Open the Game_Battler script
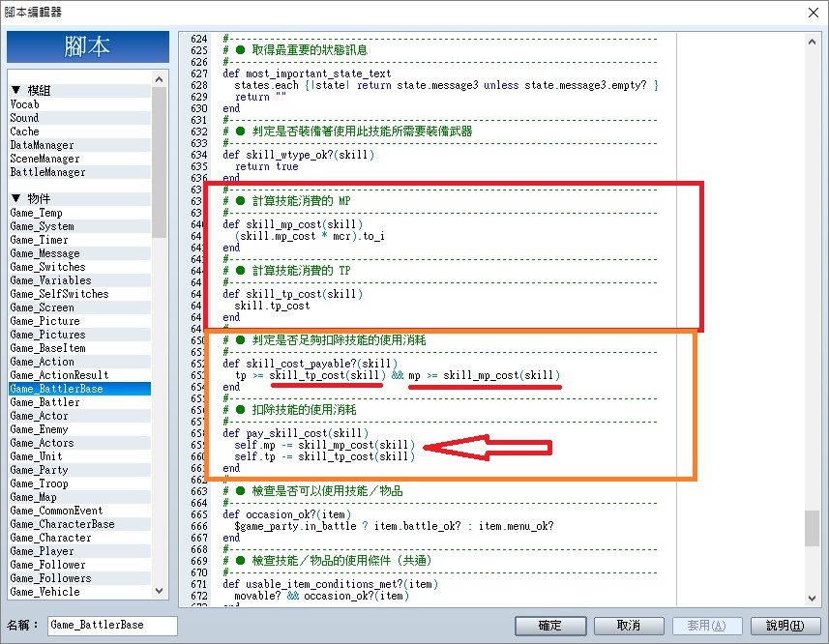The width and height of the screenshot is (829, 644). [80, 402]
